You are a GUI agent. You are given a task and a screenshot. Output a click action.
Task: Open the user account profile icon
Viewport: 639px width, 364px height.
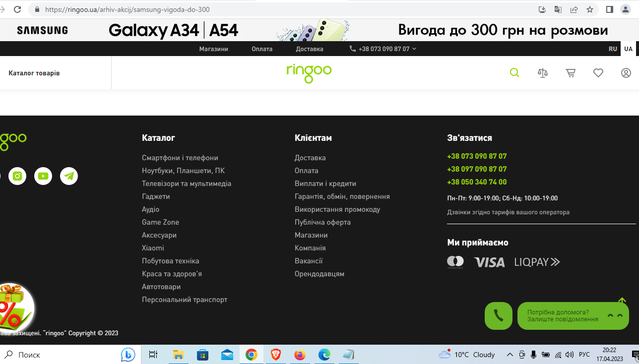click(626, 73)
